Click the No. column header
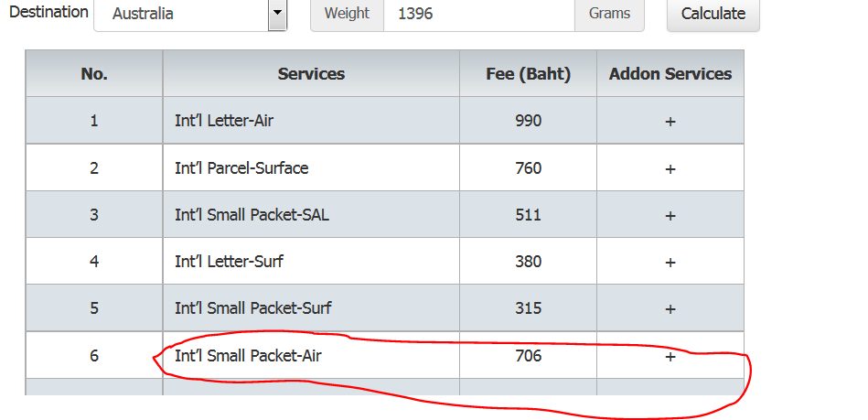This screenshot has width=868, height=420. pos(94,74)
